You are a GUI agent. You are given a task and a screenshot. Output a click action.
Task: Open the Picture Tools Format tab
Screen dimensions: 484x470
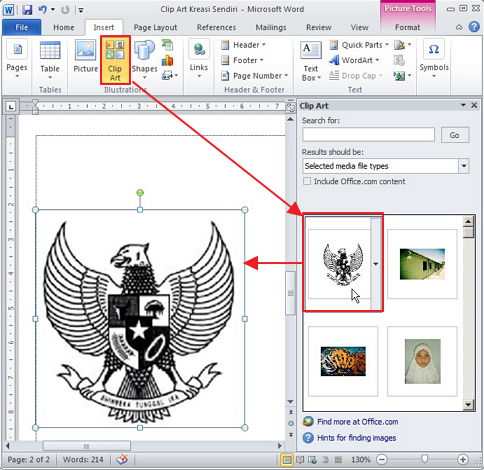(407, 27)
